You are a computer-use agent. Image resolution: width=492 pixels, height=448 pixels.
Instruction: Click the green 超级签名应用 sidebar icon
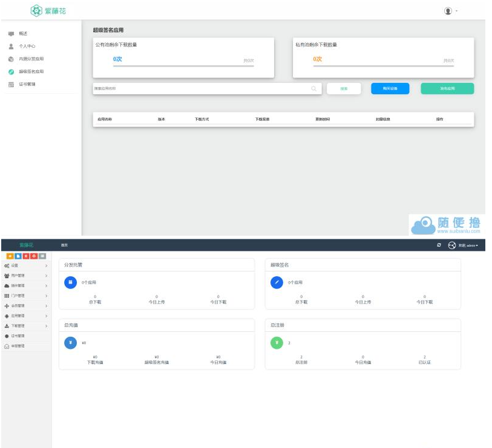[11, 71]
